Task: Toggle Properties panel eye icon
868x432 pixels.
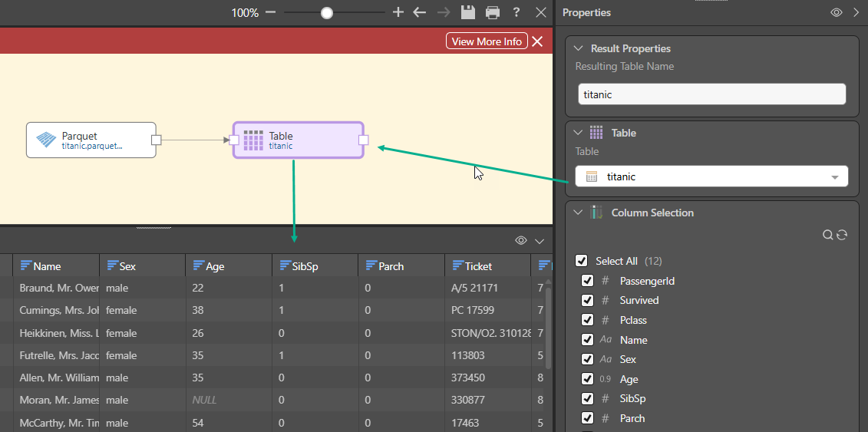Action: click(837, 12)
